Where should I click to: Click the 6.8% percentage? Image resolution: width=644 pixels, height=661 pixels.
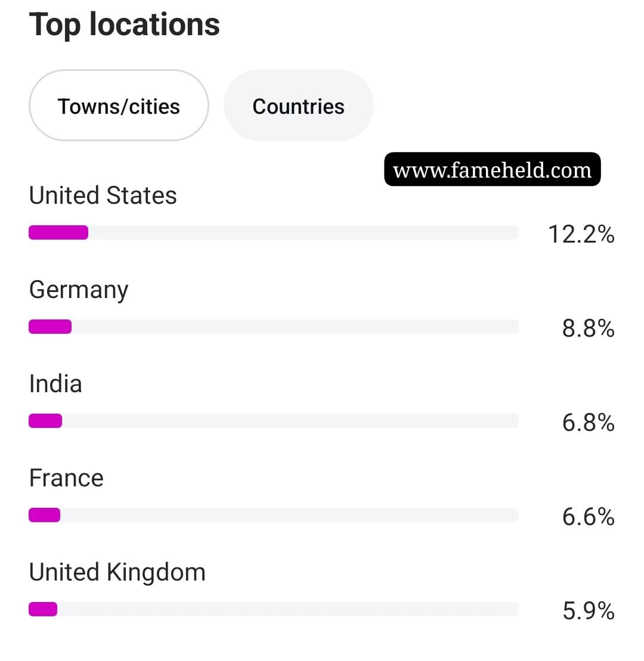coord(589,423)
